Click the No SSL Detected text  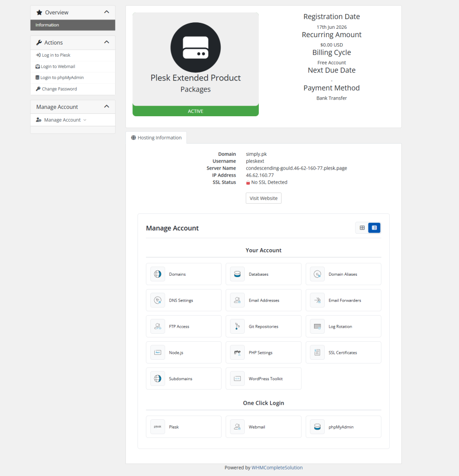pyautogui.click(x=269, y=182)
